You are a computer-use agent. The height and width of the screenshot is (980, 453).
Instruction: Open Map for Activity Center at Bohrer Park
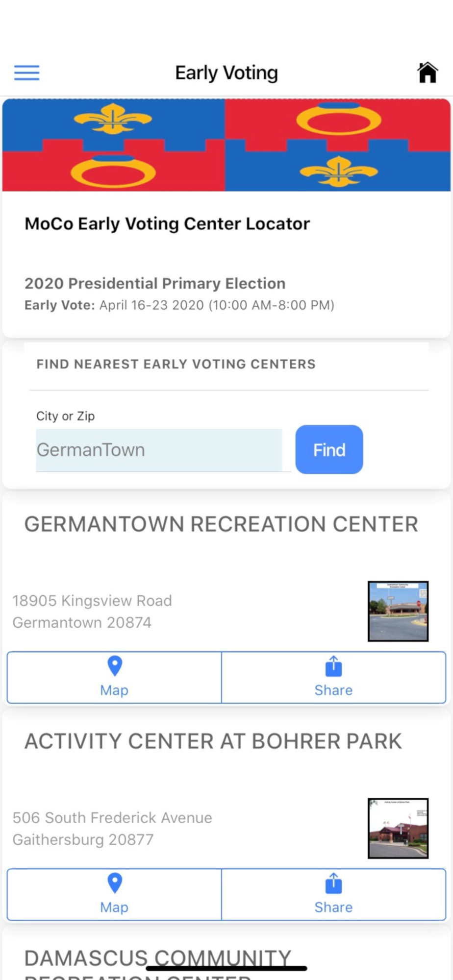(114, 894)
